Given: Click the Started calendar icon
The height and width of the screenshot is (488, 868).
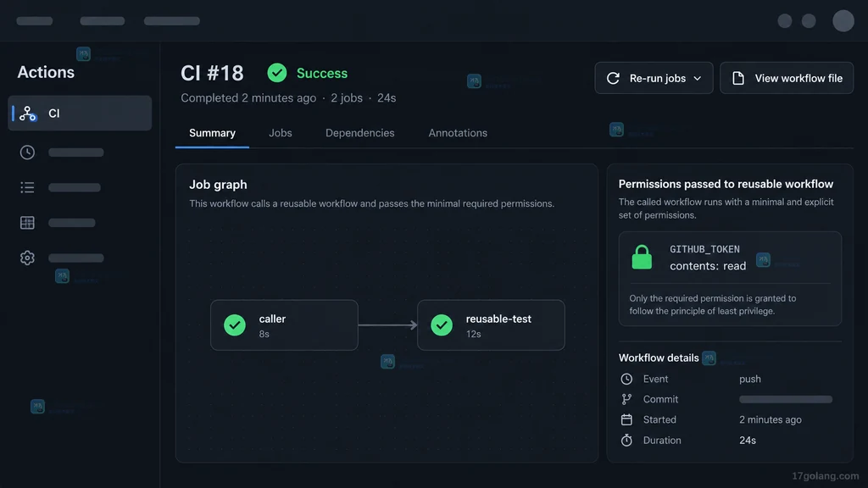Looking at the screenshot, I should click(626, 419).
